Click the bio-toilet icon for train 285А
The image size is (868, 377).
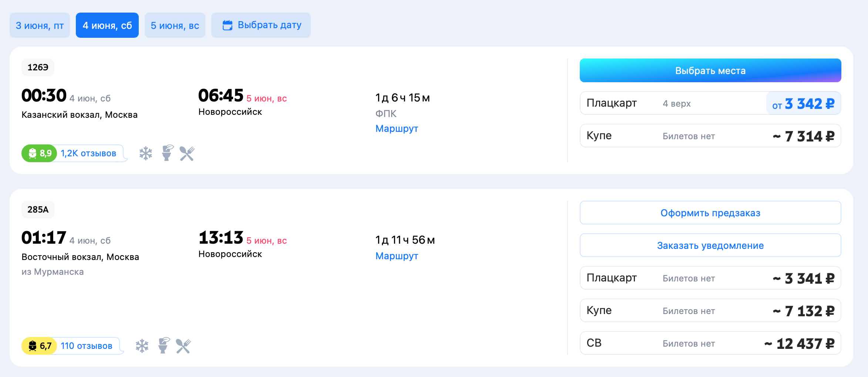[x=163, y=346]
